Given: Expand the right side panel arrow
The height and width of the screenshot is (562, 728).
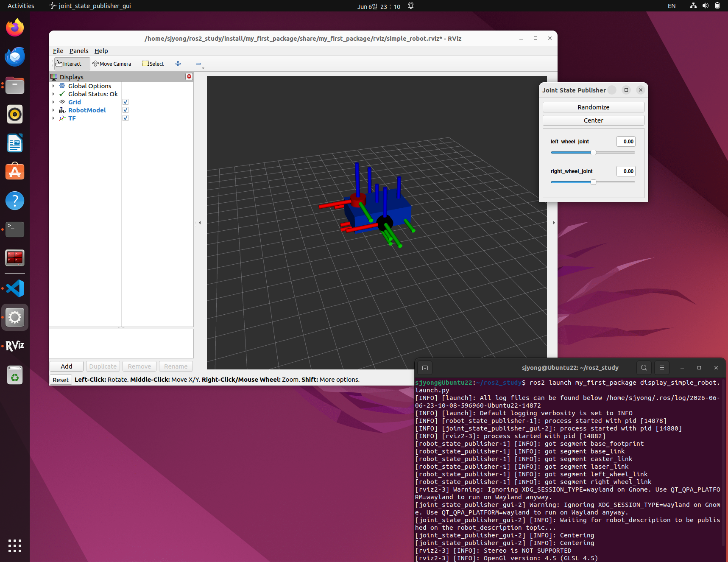Looking at the screenshot, I should (554, 223).
